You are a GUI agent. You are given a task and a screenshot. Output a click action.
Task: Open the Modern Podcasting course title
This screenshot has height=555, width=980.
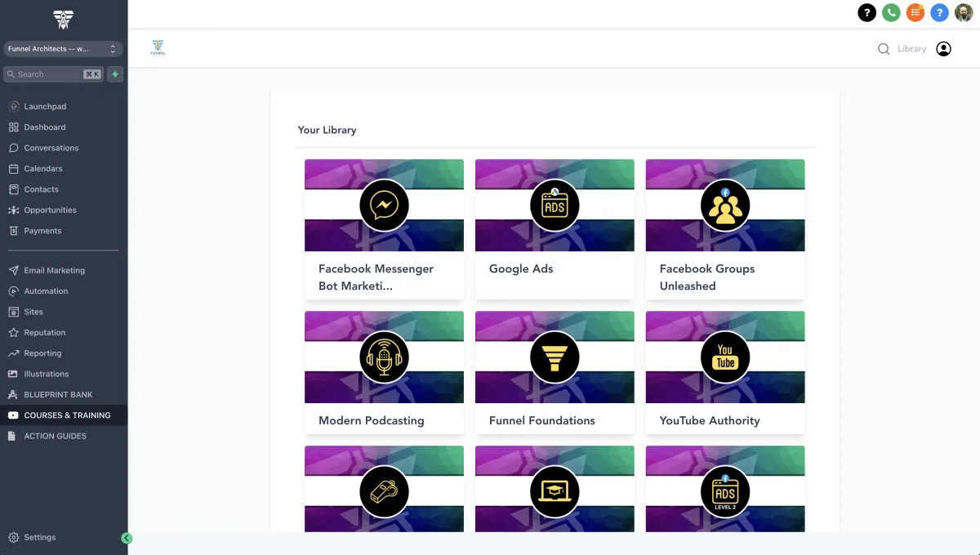[372, 420]
